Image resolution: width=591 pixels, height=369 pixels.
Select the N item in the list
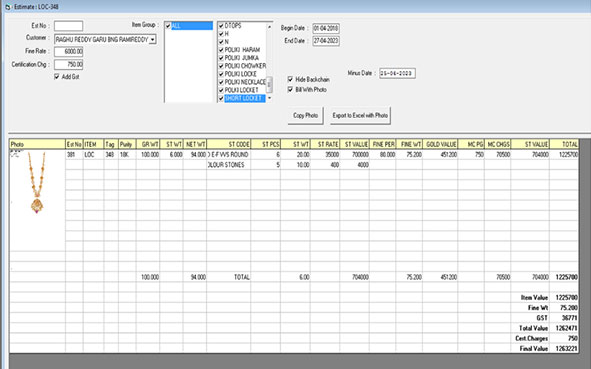[x=227, y=42]
